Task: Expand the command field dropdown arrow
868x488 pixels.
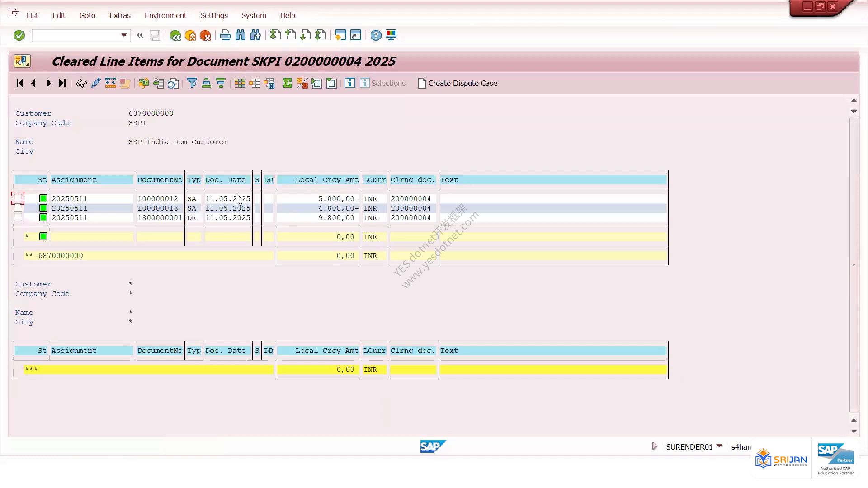Action: click(124, 35)
